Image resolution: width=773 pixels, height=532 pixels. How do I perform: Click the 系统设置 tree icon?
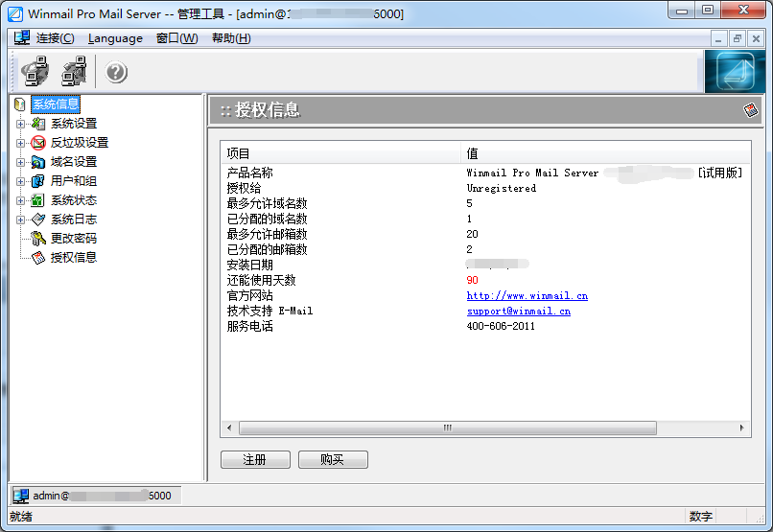38,124
